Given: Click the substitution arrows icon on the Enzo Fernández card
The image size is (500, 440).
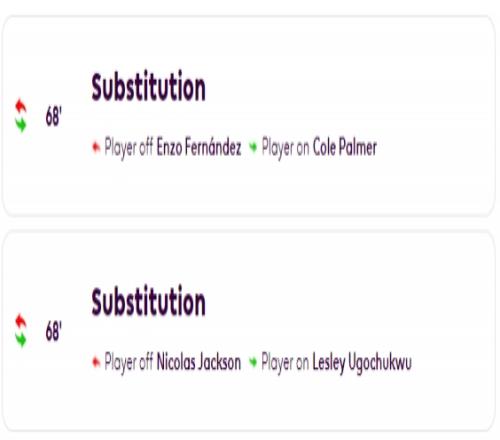Looking at the screenshot, I should pos(21,115).
